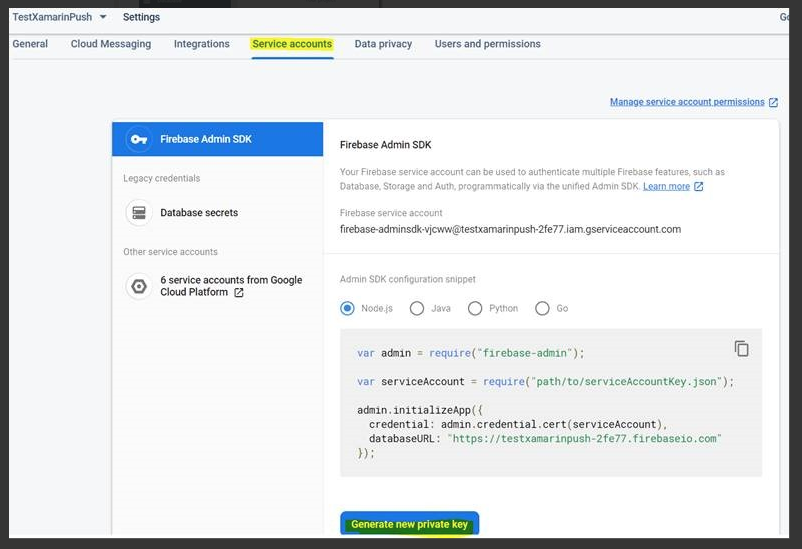This screenshot has width=802, height=549.
Task: Open Manage service account permissions link
Action: pyautogui.click(x=687, y=102)
